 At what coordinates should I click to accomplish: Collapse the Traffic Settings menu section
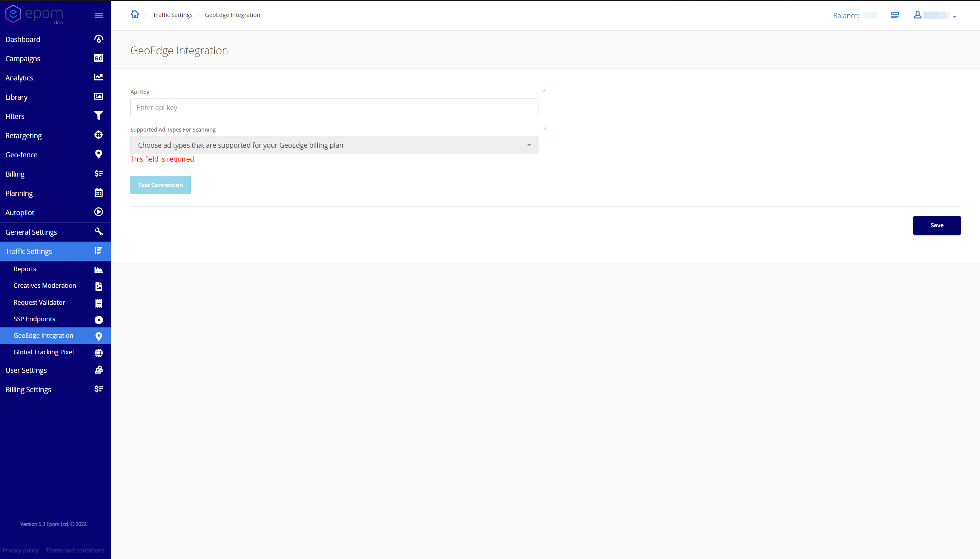tap(55, 251)
